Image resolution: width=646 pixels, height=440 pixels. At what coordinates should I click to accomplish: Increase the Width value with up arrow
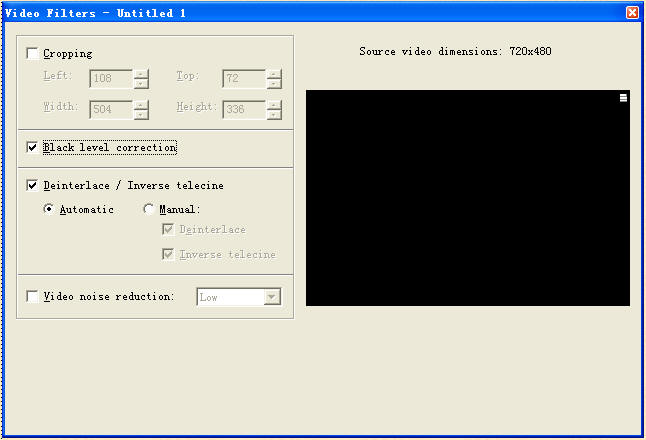pos(141,105)
